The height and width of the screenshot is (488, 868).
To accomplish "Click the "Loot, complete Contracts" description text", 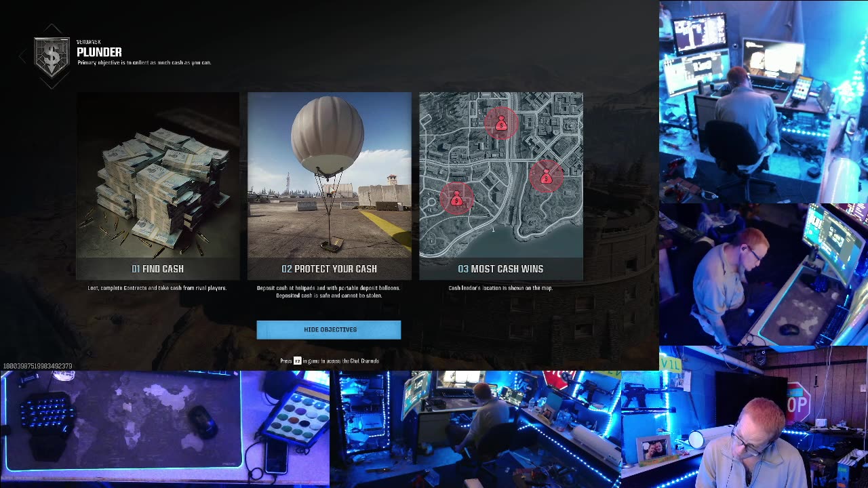I will 157,288.
